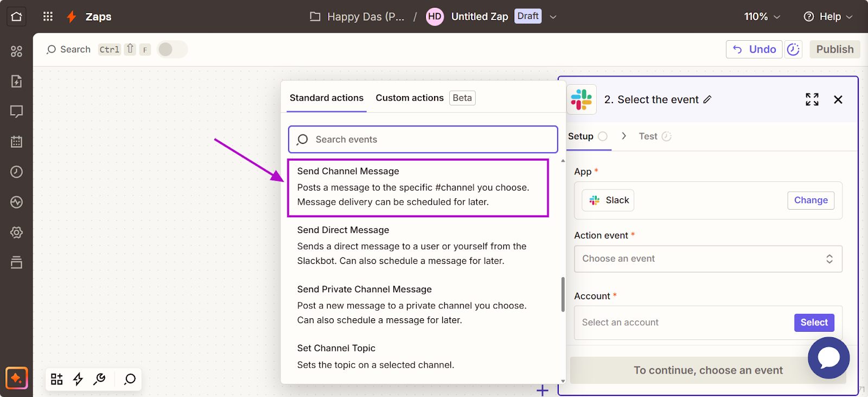
Task: Open the Test tab
Action: tap(655, 136)
